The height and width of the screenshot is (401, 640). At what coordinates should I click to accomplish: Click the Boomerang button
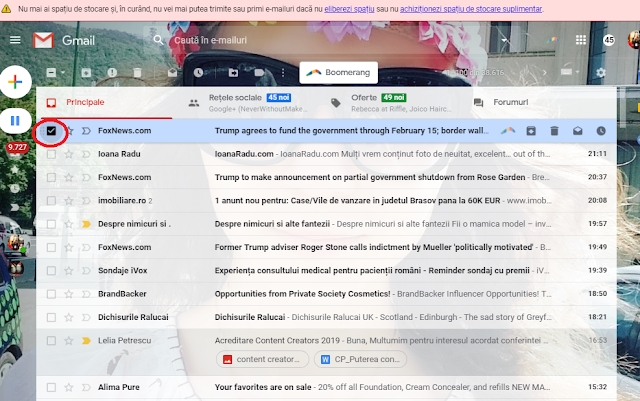click(338, 73)
